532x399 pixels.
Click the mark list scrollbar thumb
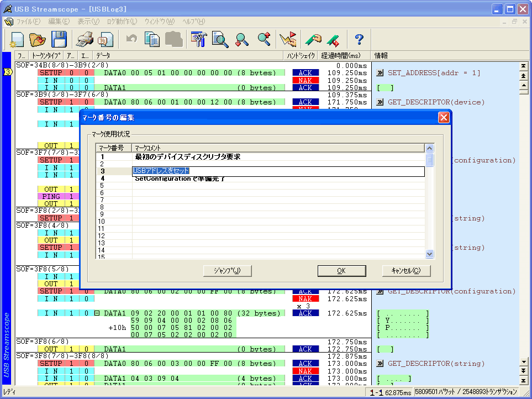[430, 160]
